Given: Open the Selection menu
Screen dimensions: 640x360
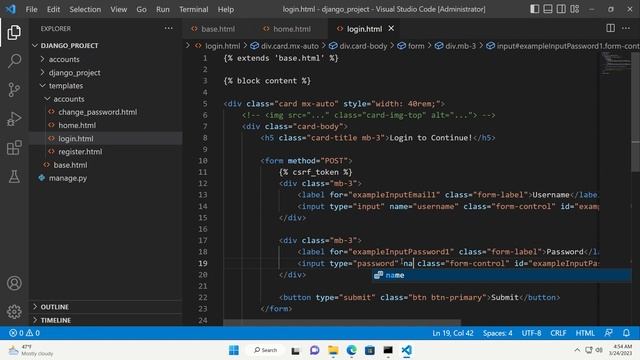Looking at the screenshot, I should pyautogui.click(x=85, y=9).
